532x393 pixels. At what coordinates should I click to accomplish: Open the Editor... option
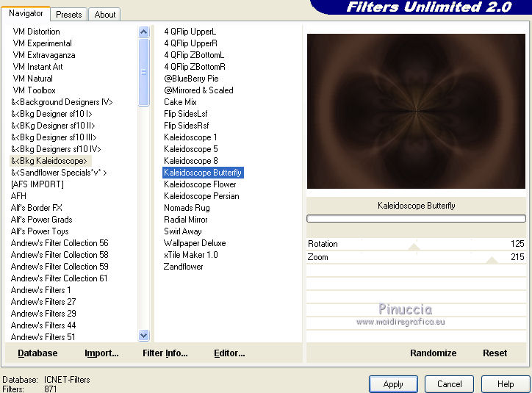coord(229,353)
